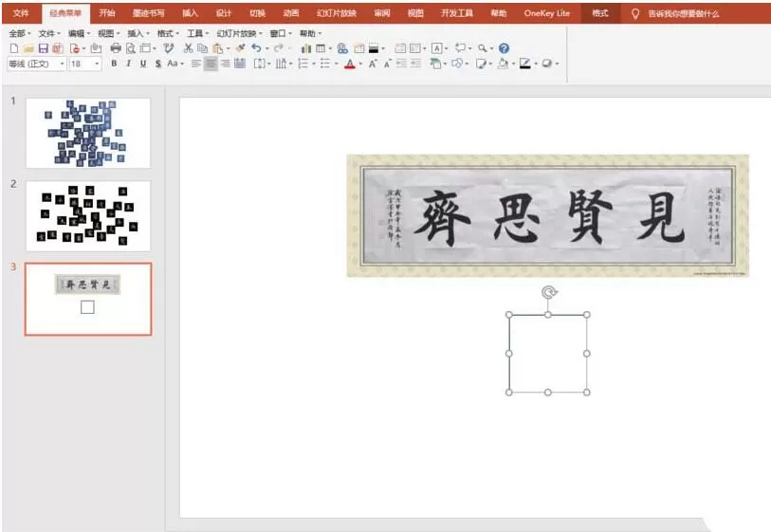Click the red font color A
Image resolution: width=771 pixels, height=532 pixels.
click(350, 64)
